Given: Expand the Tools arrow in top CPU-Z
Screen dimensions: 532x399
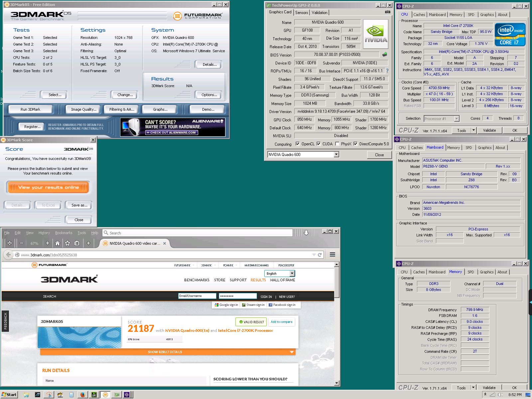Looking at the screenshot, I should click(473, 130).
